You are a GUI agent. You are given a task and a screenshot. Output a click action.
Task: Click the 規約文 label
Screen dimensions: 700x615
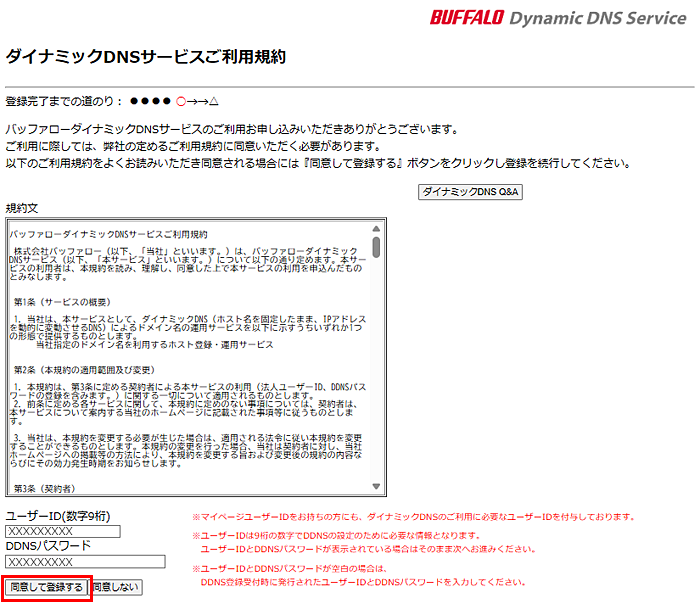tap(22, 208)
